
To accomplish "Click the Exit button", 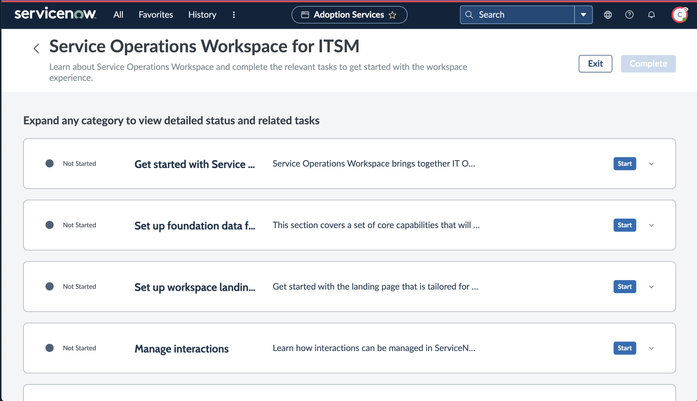I will point(595,64).
